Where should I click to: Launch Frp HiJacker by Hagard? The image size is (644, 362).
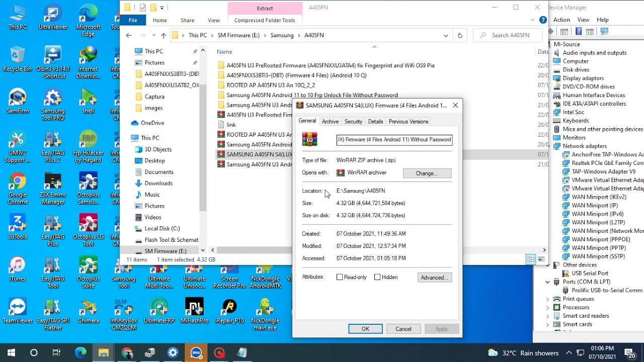pyautogui.click(x=88, y=147)
